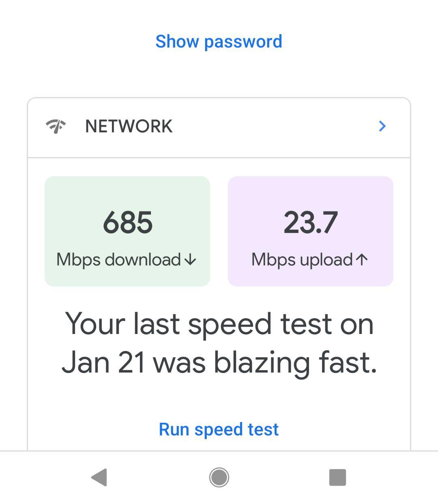The image size is (438, 504).
Task: Click the upload up-arrow icon
Action: tap(362, 260)
